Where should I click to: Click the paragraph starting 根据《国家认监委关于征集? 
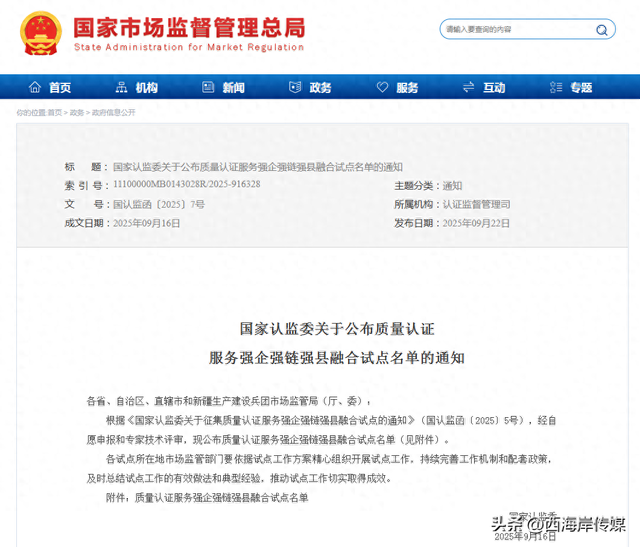tap(321, 430)
